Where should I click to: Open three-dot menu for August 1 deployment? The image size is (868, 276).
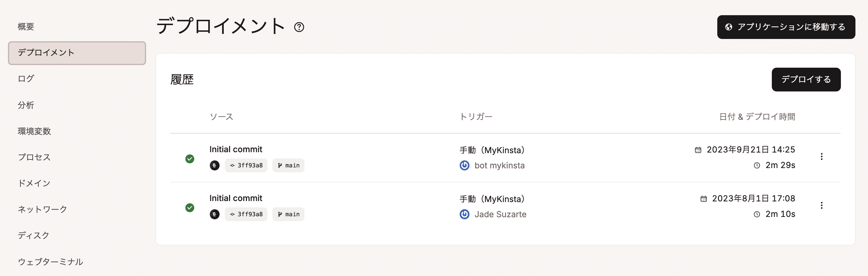[x=821, y=205]
